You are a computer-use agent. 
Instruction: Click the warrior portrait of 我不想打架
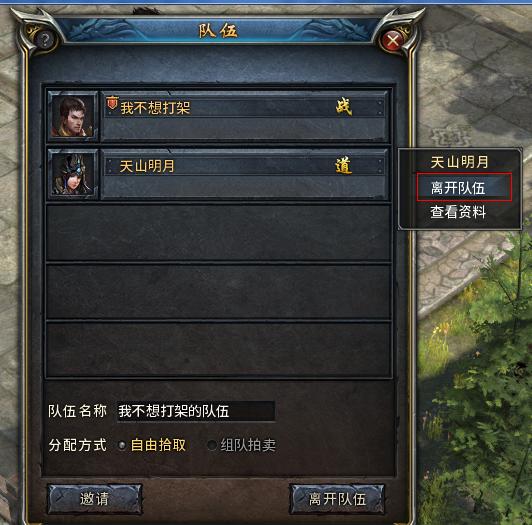tap(73, 116)
